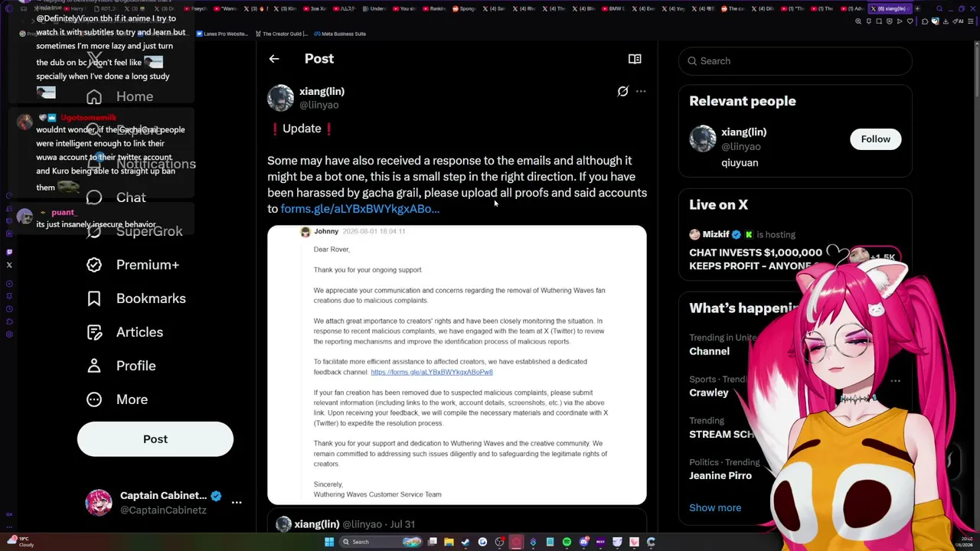
Task: Click the Grok icon on xiang(lin)'s post
Action: pos(623,92)
